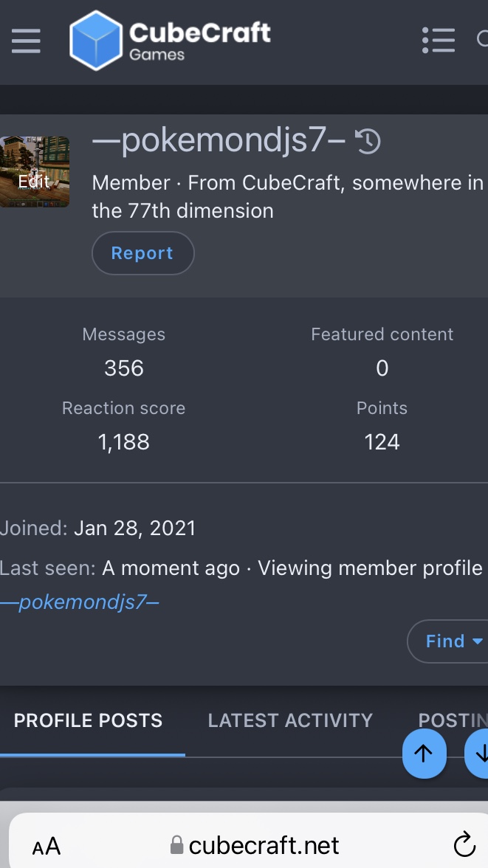The height and width of the screenshot is (868, 488).
Task: Tap the search icon at top right
Action: pyautogui.click(x=482, y=39)
